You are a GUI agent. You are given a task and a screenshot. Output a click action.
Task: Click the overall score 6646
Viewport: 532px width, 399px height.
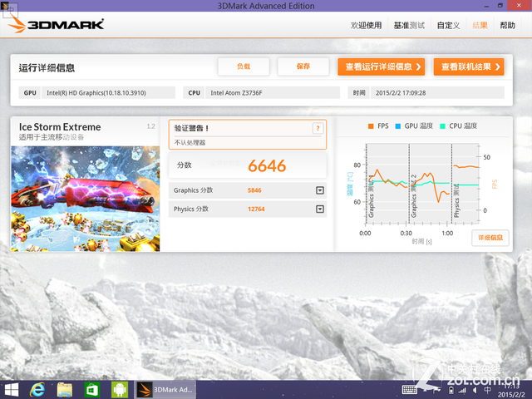(x=267, y=166)
